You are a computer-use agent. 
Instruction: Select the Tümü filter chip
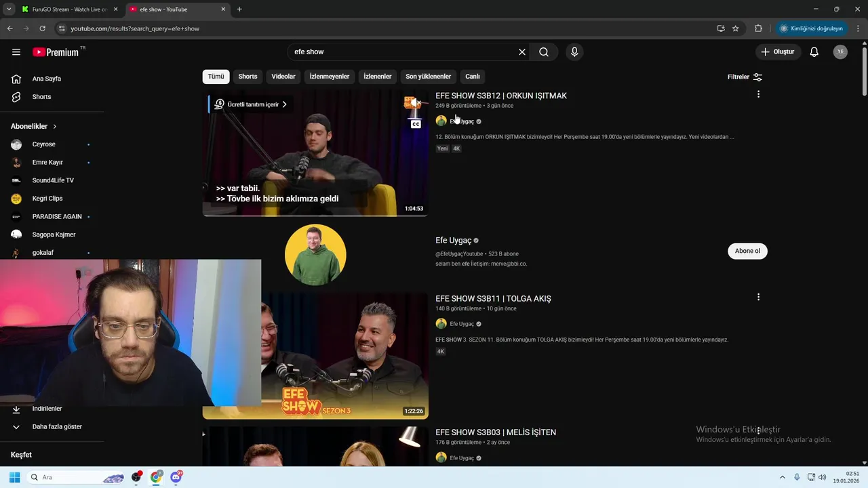[216, 77]
